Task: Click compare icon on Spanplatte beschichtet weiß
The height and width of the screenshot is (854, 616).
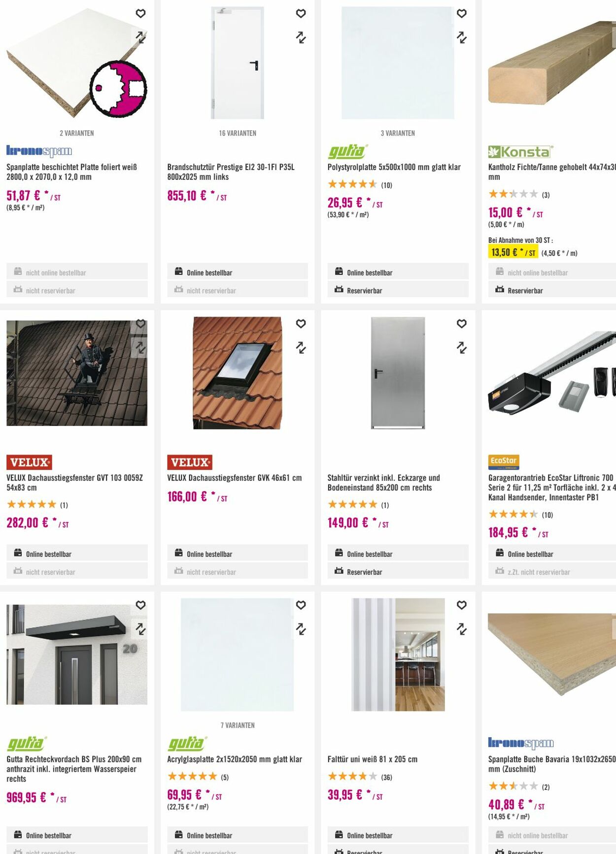Action: point(140,37)
